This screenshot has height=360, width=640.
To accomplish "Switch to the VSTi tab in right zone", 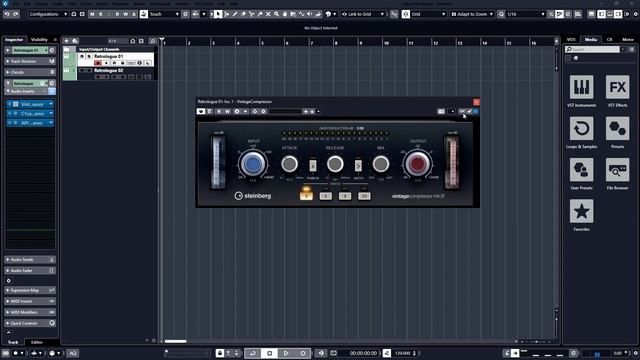I will (571, 40).
